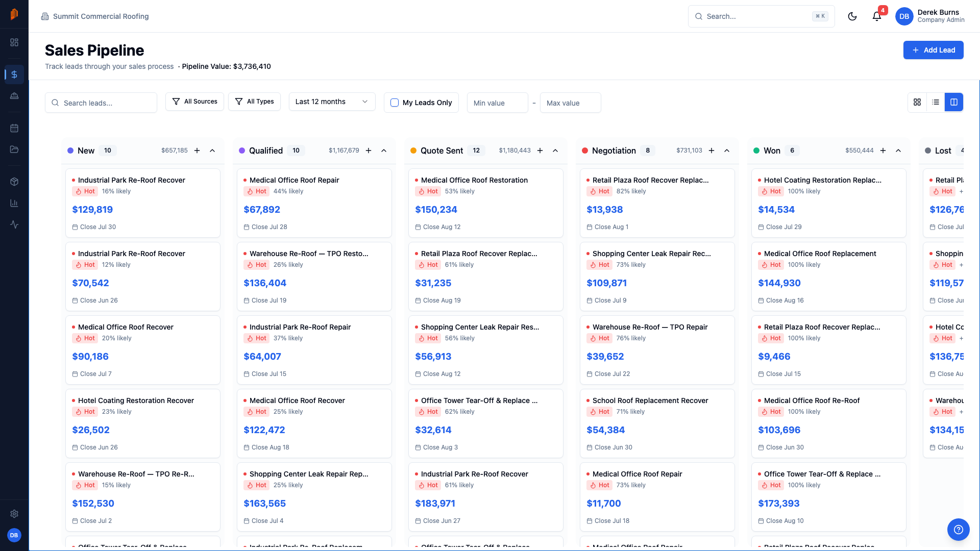The image size is (980, 551).
Task: Click the $1,167,679 Qualified column total
Action: click(344, 151)
